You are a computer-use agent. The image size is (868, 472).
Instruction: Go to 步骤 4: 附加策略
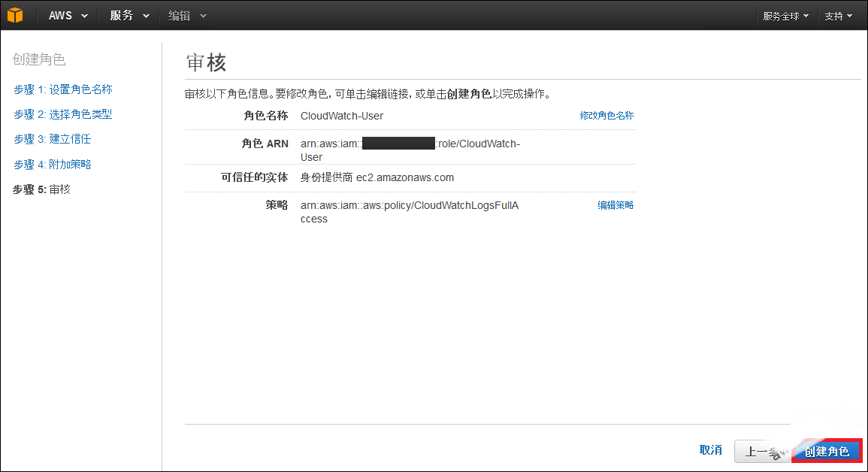[52, 165]
